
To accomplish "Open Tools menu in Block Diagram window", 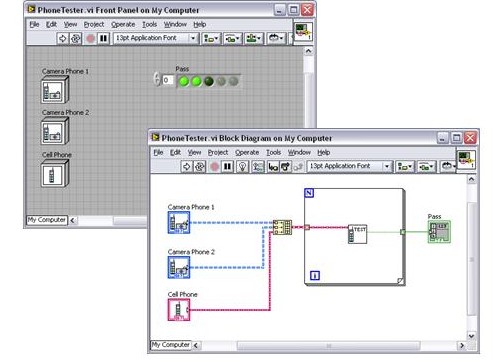I will pos(273,152).
